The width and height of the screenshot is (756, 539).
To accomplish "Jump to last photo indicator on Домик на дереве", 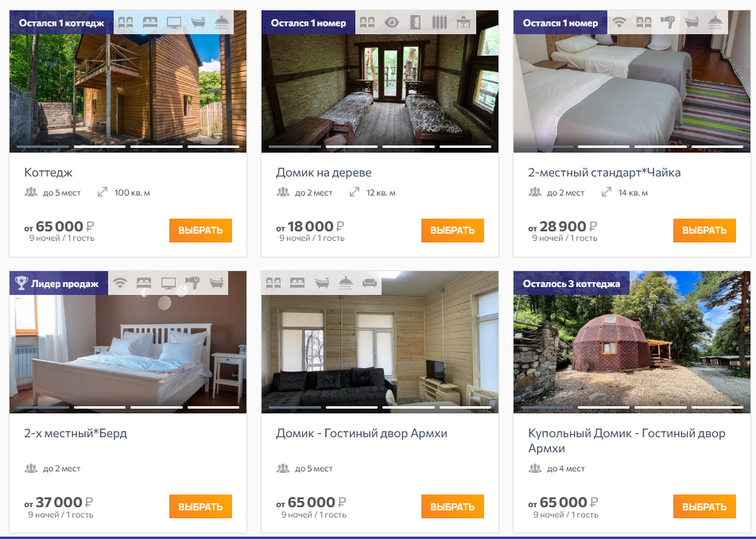I will 465,146.
